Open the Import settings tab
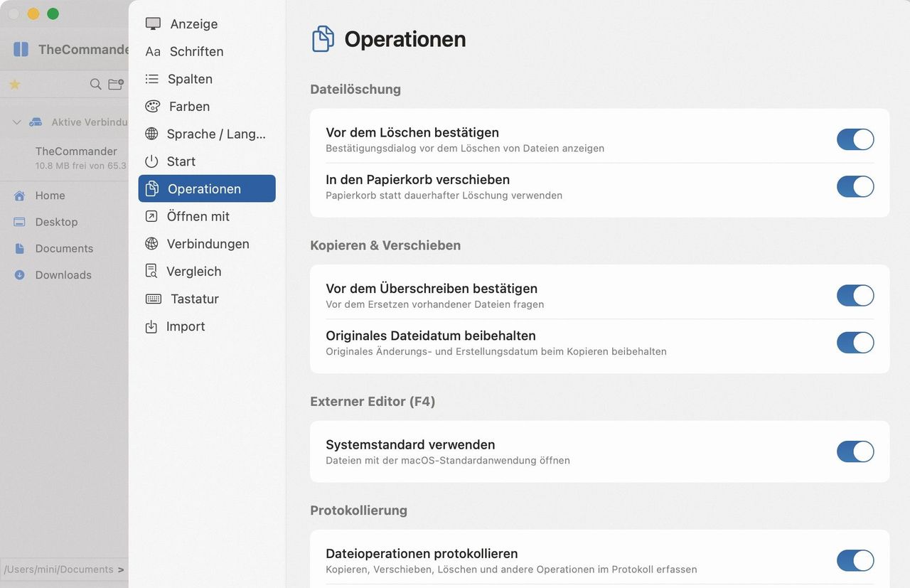This screenshot has width=910, height=588. [207, 326]
